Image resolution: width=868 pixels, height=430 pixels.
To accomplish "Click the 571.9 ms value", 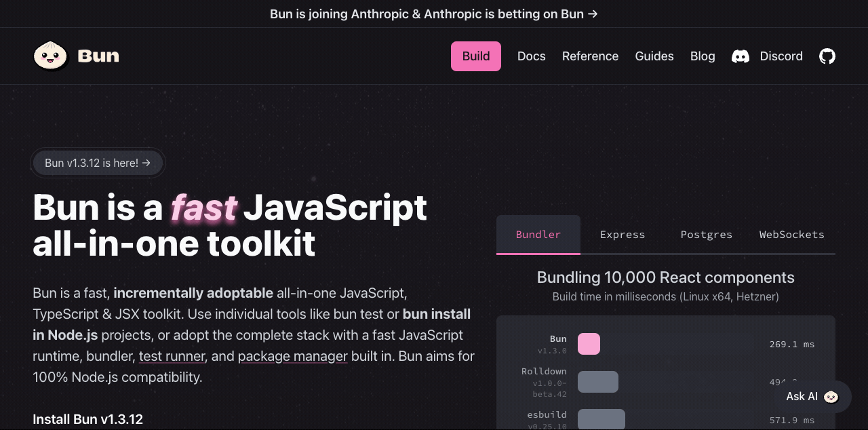I will point(792,421).
